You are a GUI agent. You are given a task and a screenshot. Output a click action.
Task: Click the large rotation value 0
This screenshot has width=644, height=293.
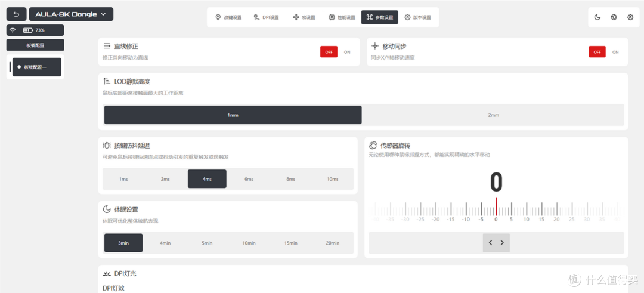pyautogui.click(x=496, y=182)
